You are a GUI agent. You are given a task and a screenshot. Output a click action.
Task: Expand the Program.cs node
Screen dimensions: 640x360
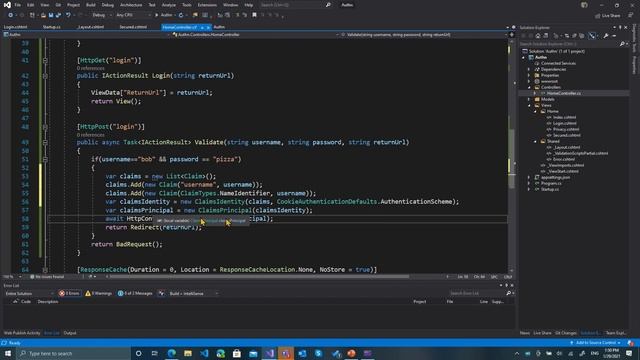tap(529, 184)
